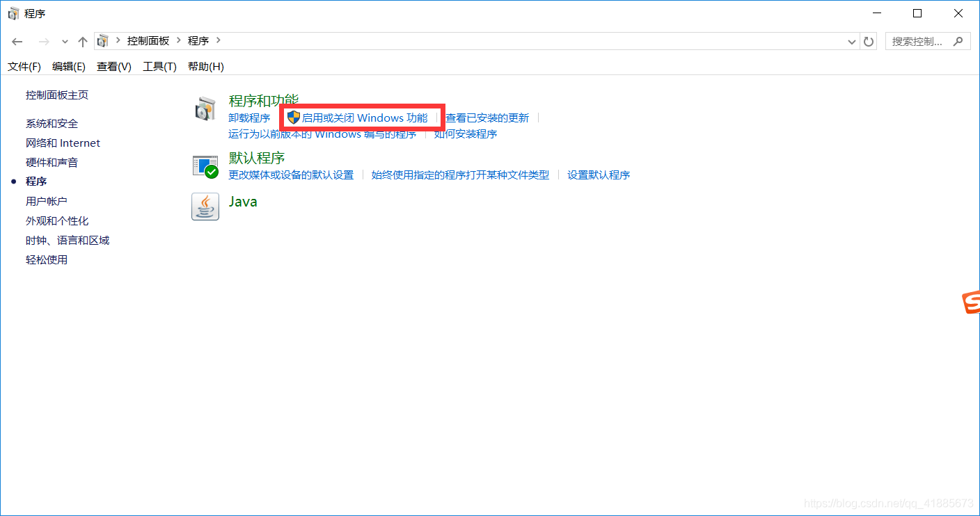Viewport: 980px width, 516px height.
Task: Refresh the address bar view
Action: [x=869, y=42]
